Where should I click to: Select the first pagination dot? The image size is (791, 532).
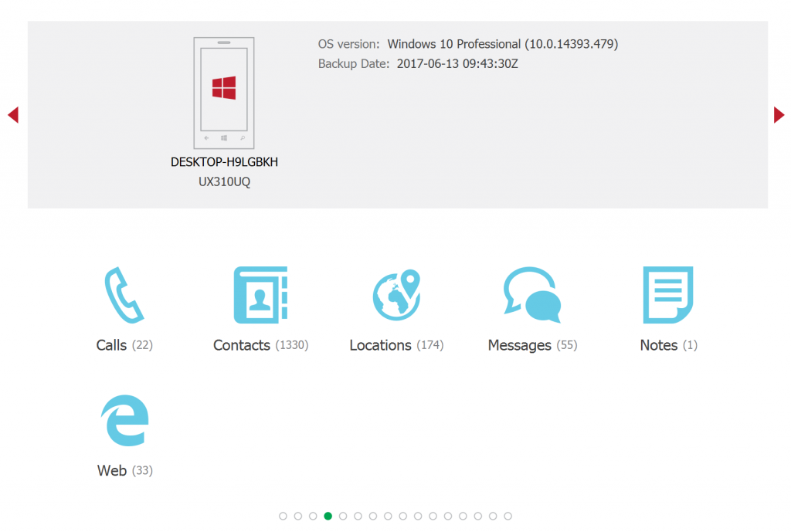coord(283,516)
